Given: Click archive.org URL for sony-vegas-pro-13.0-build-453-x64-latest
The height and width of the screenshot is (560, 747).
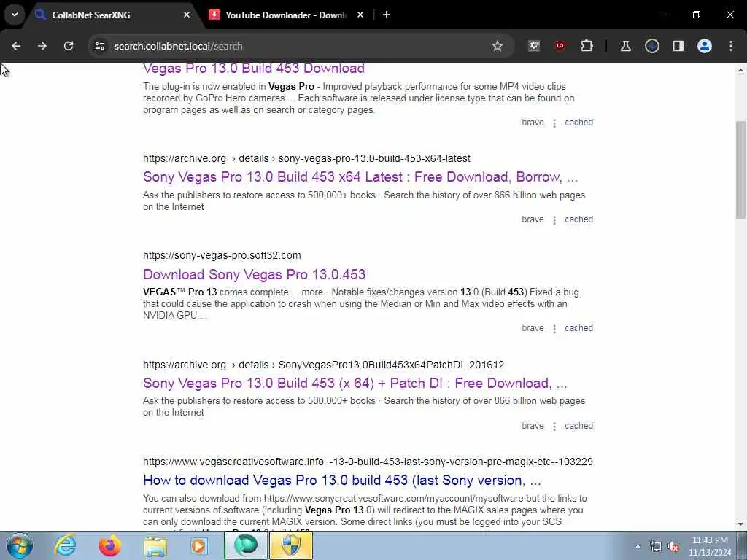Looking at the screenshot, I should [307, 158].
